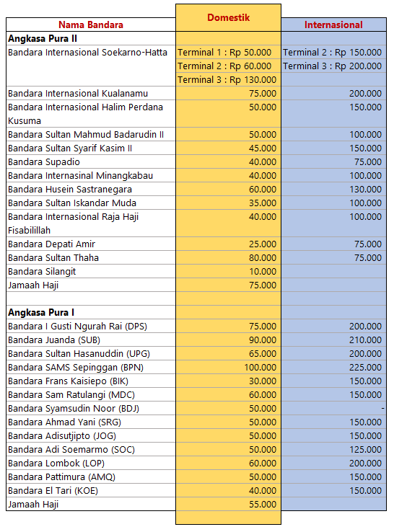Select Sepinggan domestic value 100.000

tap(261, 368)
